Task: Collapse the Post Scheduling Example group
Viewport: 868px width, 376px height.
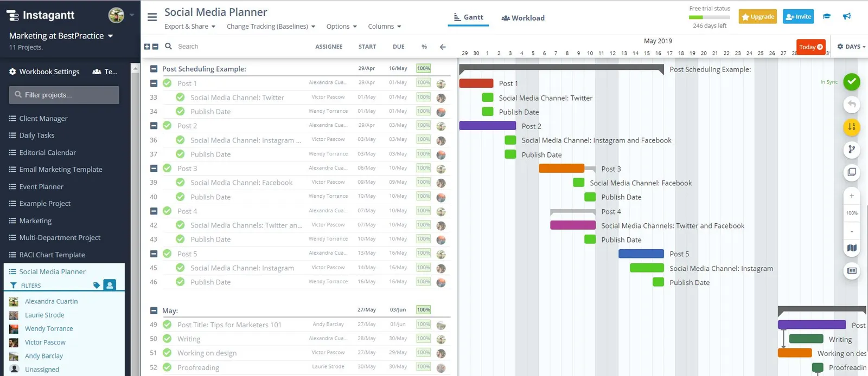Action: [154, 69]
